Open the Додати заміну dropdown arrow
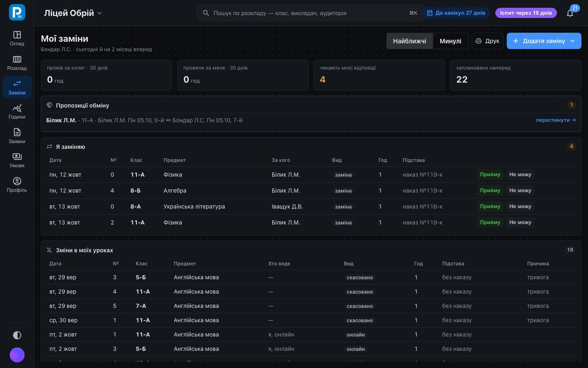The width and height of the screenshot is (588, 368). [x=572, y=41]
